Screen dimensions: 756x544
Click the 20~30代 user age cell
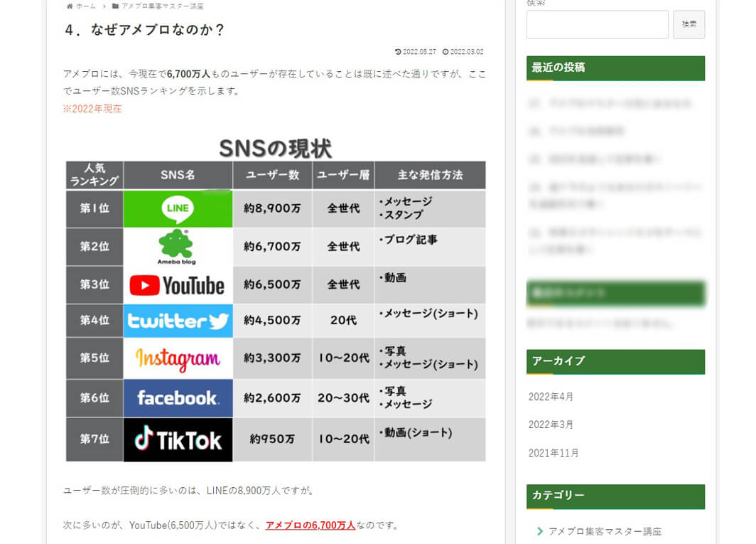(x=343, y=398)
